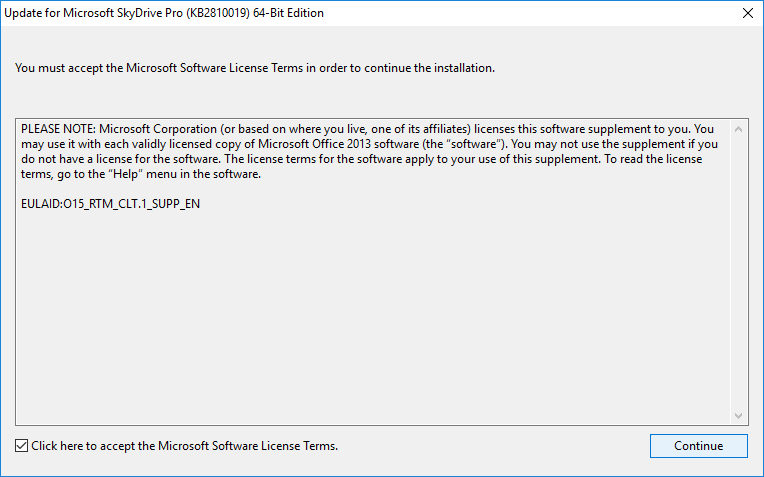
Task: Close the SkyDrive Pro update dialog
Action: pyautogui.click(x=747, y=14)
